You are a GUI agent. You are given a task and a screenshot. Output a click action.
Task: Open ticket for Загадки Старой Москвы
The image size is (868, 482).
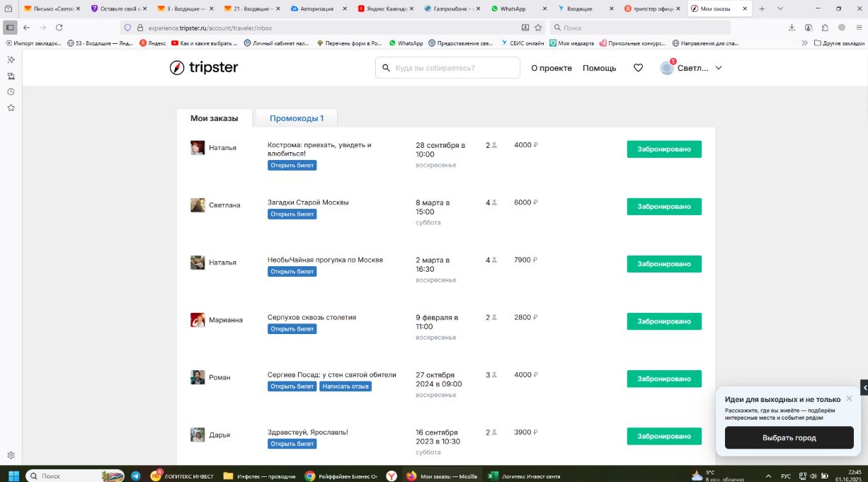point(292,214)
